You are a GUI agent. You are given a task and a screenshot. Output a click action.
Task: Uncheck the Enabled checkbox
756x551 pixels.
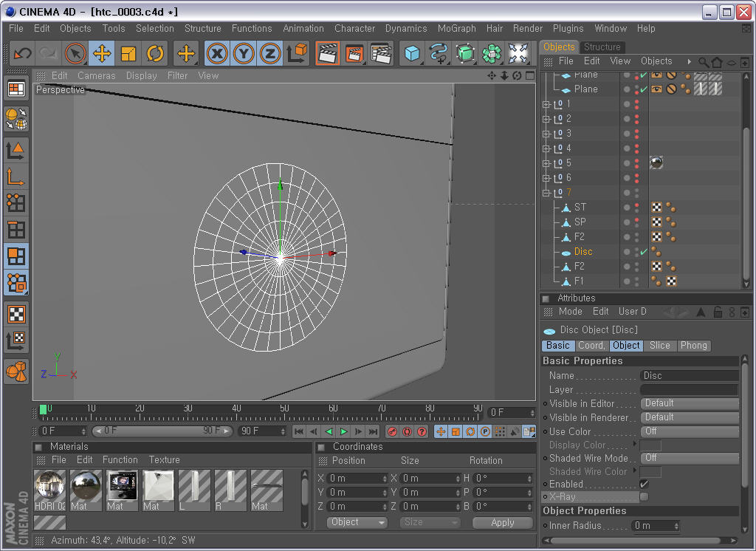point(644,484)
